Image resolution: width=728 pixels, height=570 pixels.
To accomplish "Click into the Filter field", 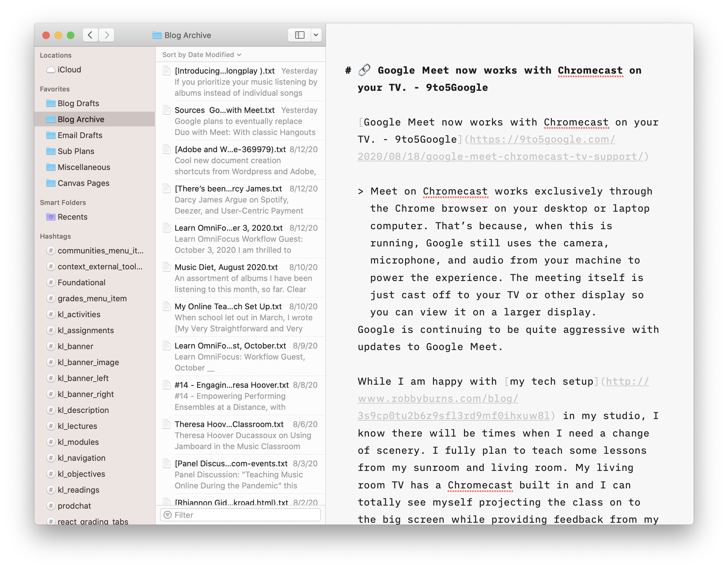I will coord(240,515).
